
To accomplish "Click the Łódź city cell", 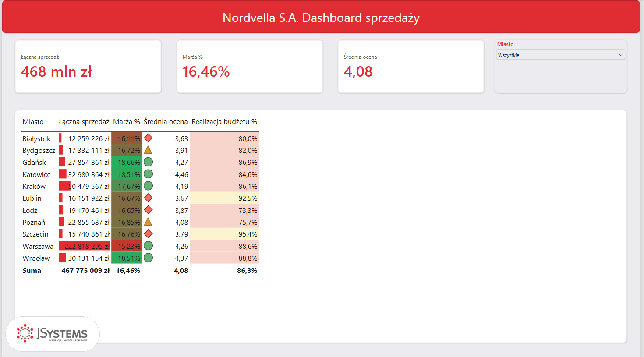I will click(x=30, y=210).
